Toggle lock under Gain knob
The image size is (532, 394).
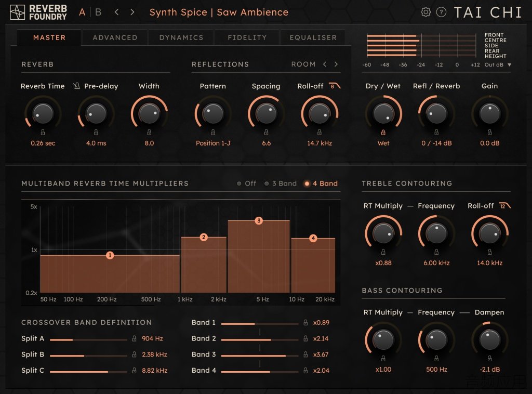point(489,132)
